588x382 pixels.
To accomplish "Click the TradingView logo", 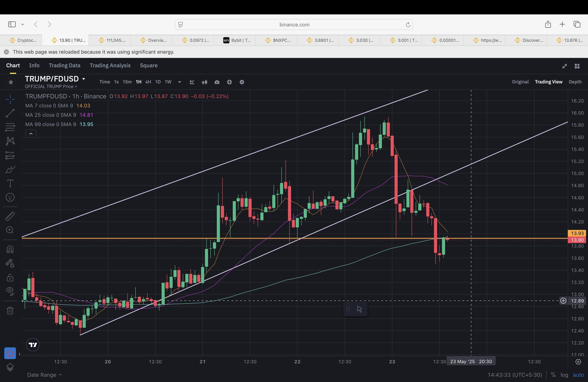I will click(x=33, y=344).
